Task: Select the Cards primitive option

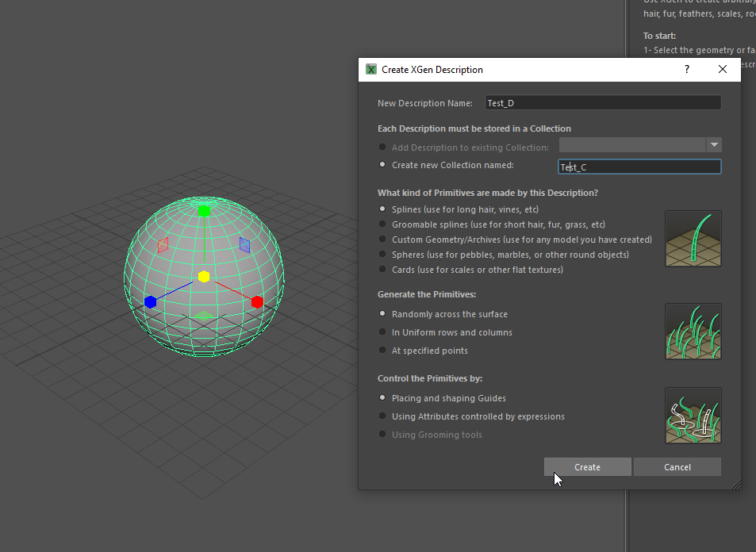Action: [x=384, y=269]
